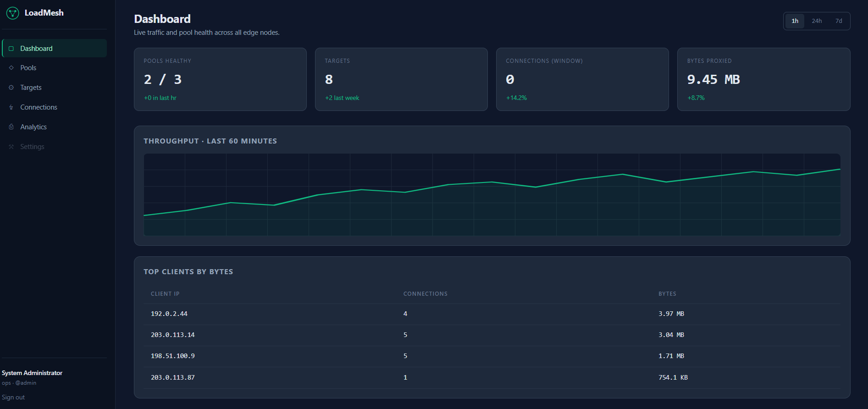Image resolution: width=868 pixels, height=409 pixels.
Task: Select the 1h time range
Action: (x=795, y=21)
